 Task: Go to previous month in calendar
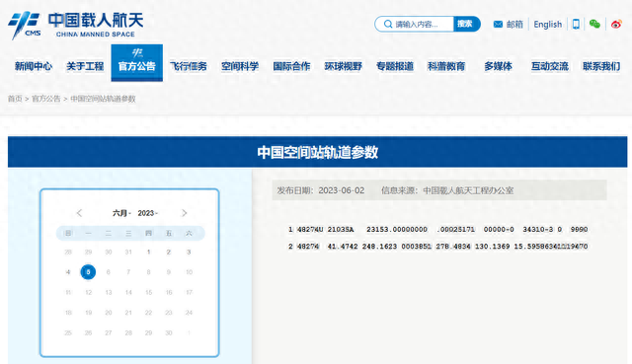tap(79, 213)
